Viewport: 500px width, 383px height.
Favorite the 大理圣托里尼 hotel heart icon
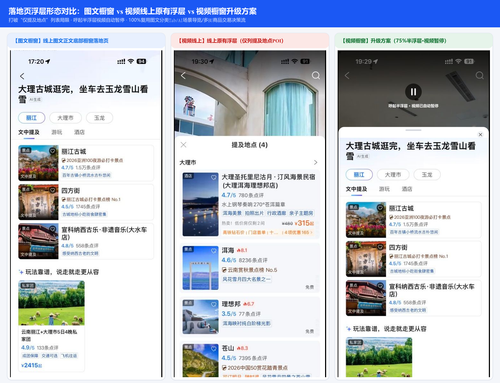coord(214,178)
